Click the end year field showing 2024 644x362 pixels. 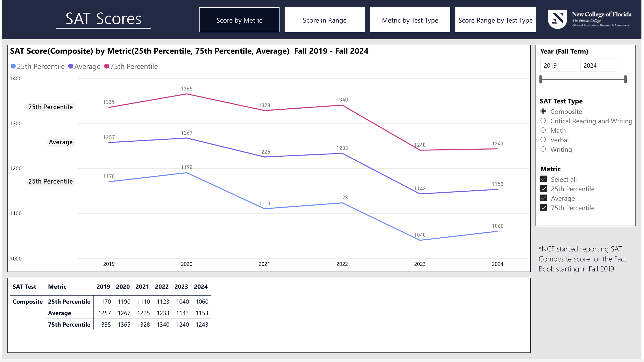(598, 65)
